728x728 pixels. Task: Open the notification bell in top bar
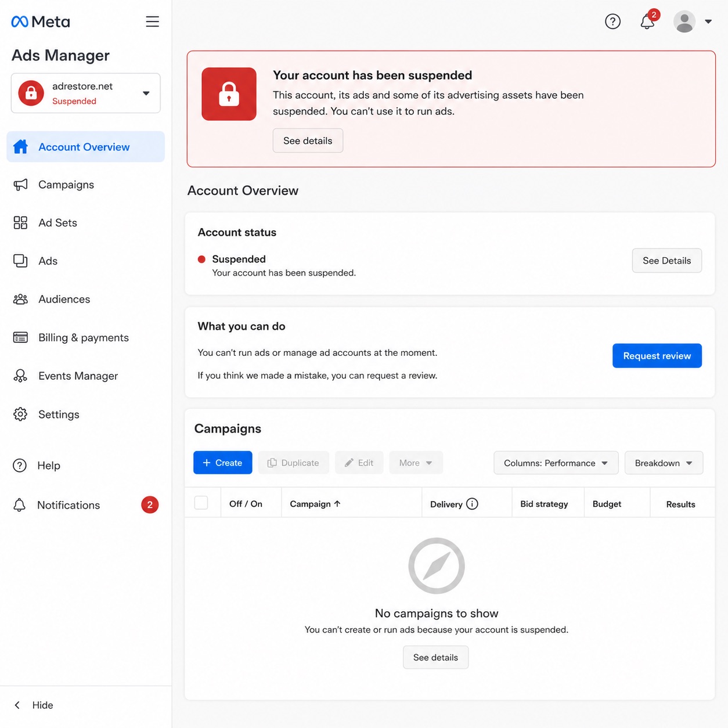(x=647, y=21)
